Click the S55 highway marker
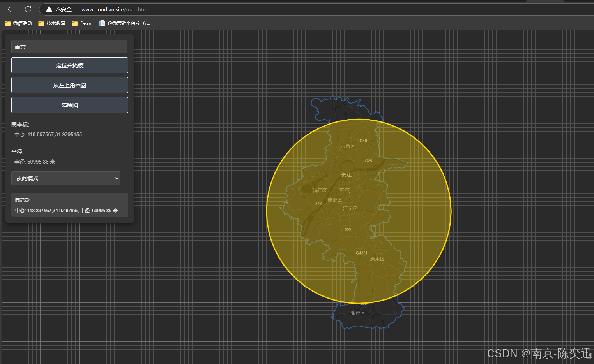 point(348,229)
